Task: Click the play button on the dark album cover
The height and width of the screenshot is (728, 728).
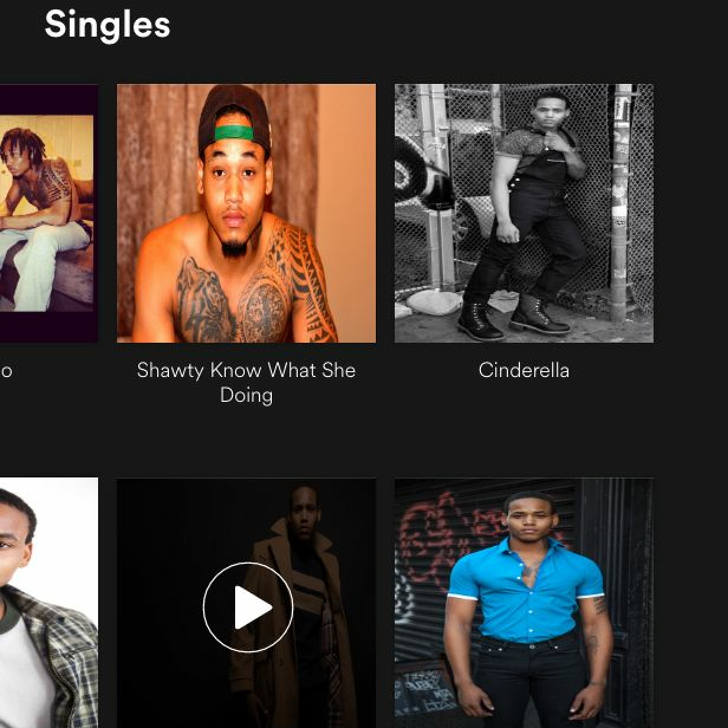Action: click(x=248, y=607)
